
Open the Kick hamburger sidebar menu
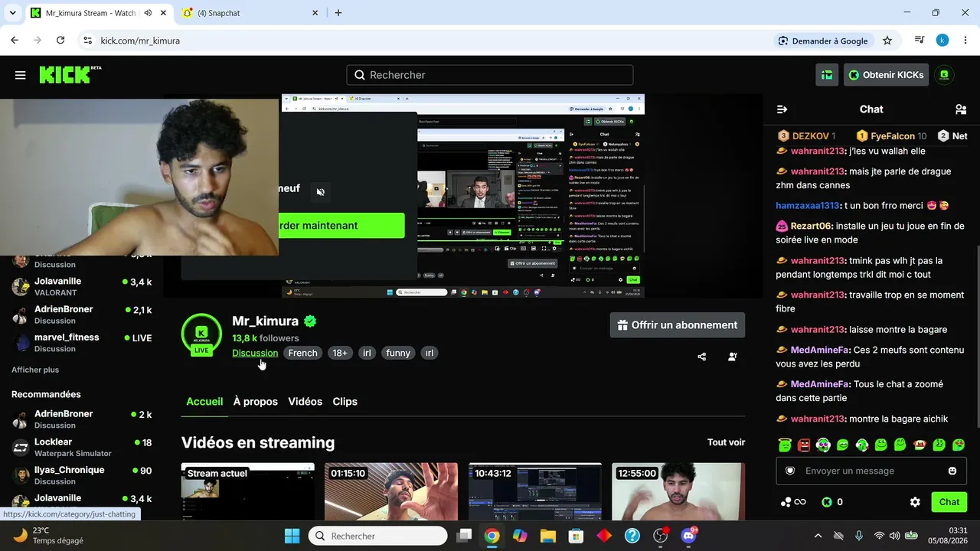pyautogui.click(x=21, y=75)
